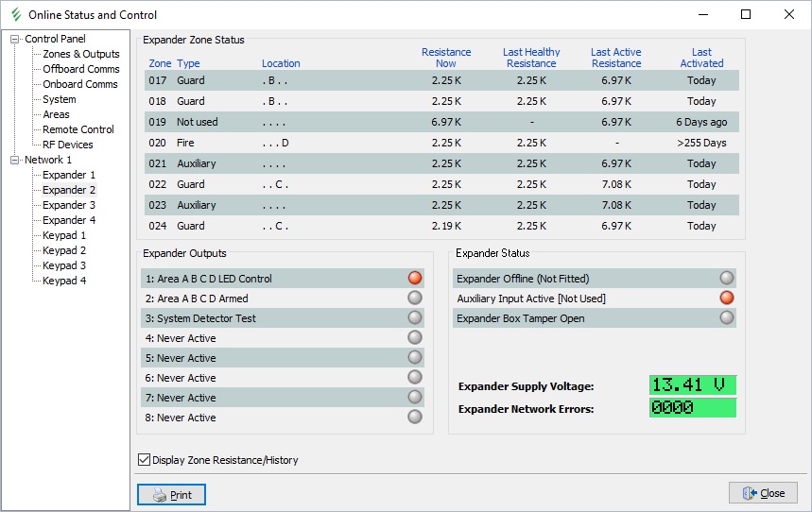Click the LED indicator for System Detector Test
Image resolution: width=812 pixels, height=512 pixels.
click(x=414, y=318)
